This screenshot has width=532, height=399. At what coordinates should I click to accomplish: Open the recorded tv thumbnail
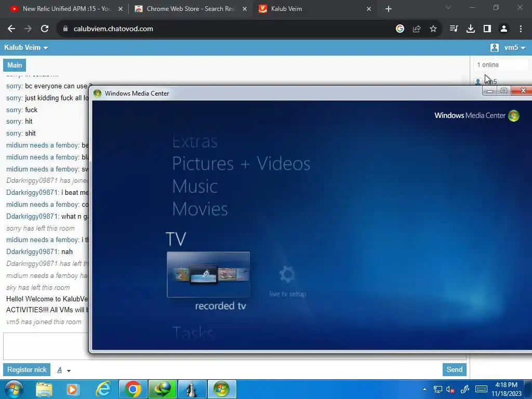(x=208, y=274)
